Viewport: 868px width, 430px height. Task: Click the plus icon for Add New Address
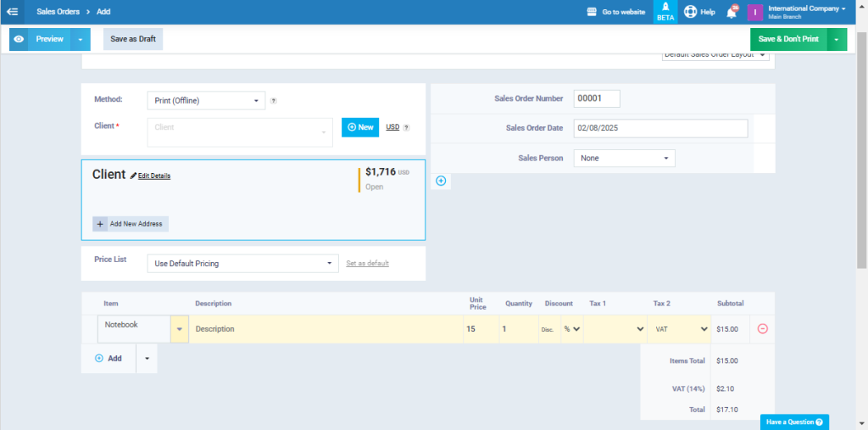(100, 224)
